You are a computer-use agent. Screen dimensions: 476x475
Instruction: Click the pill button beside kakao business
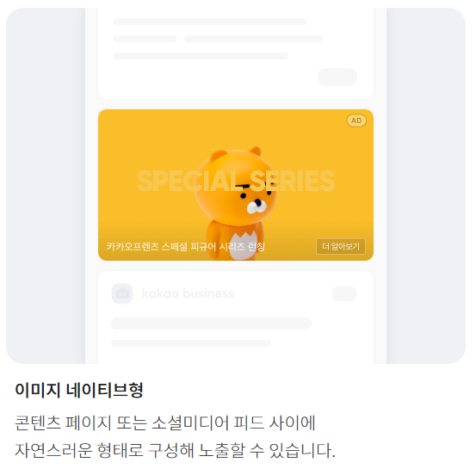pyautogui.click(x=344, y=293)
